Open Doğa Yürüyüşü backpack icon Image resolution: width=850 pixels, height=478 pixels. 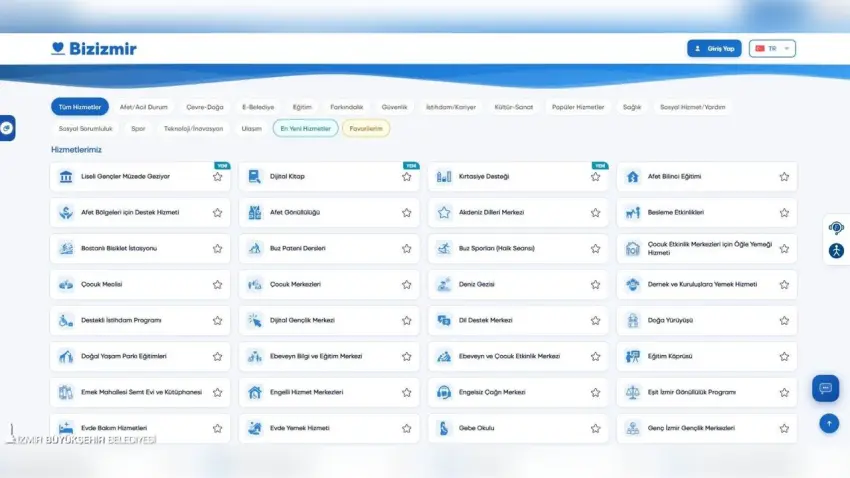coord(632,320)
